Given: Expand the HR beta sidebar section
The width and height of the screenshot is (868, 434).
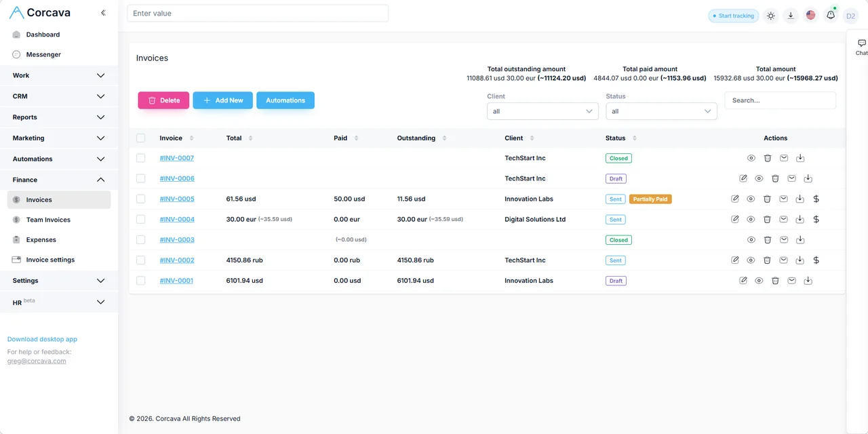Looking at the screenshot, I should pyautogui.click(x=59, y=302).
